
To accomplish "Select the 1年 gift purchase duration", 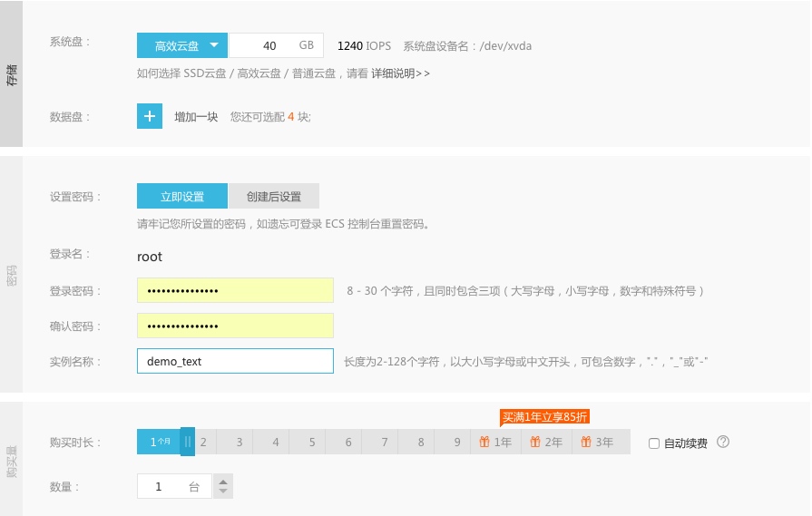I will pyautogui.click(x=496, y=443).
